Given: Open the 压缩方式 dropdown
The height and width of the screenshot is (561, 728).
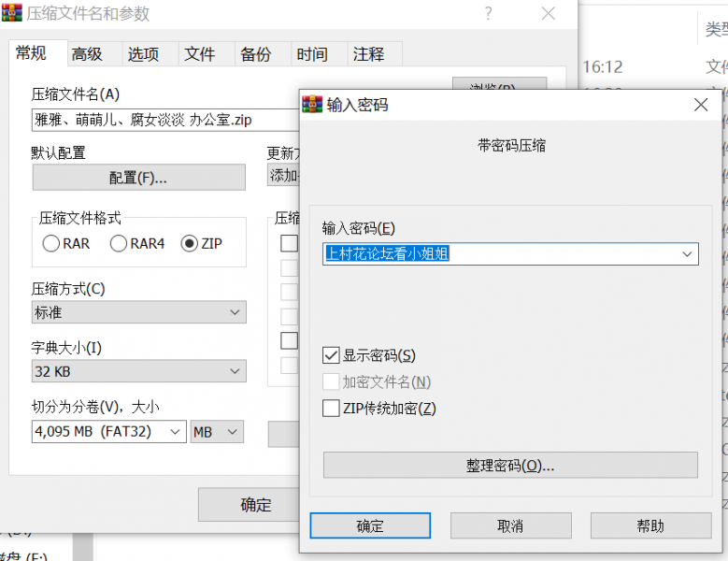Looking at the screenshot, I should [x=139, y=312].
